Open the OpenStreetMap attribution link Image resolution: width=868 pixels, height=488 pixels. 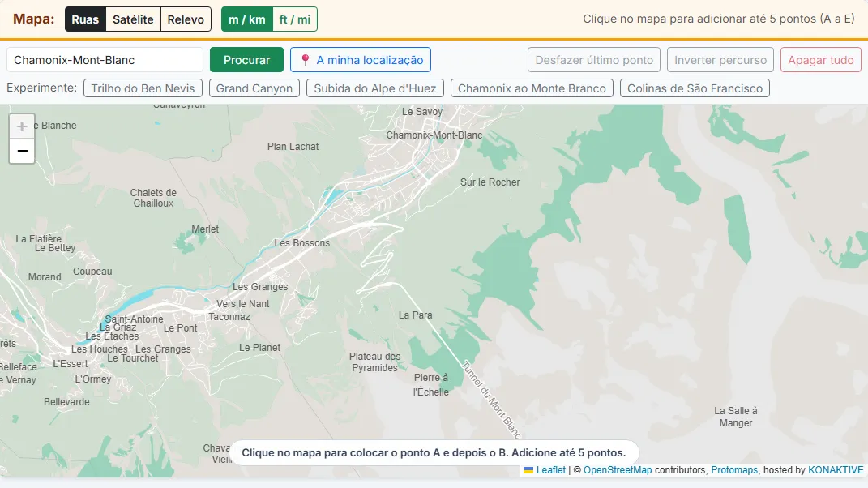click(618, 469)
